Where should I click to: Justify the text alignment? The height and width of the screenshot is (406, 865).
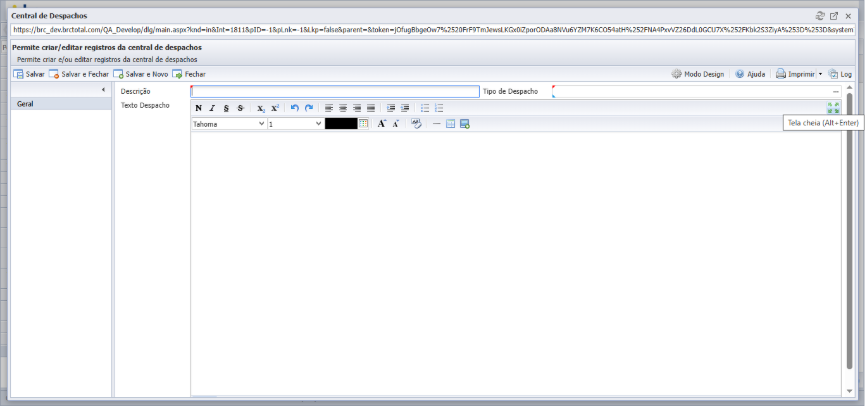click(x=371, y=108)
